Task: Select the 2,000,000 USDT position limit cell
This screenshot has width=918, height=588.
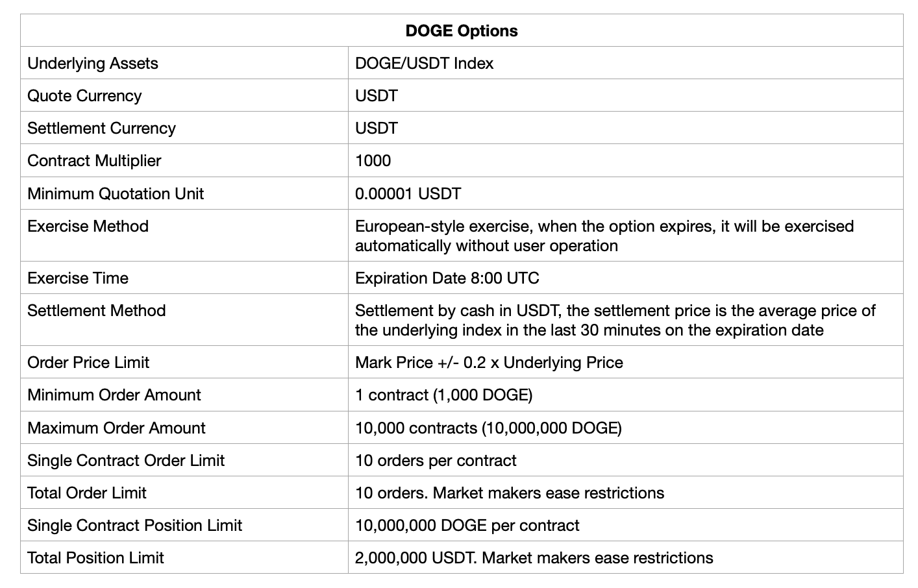Action: click(534, 558)
